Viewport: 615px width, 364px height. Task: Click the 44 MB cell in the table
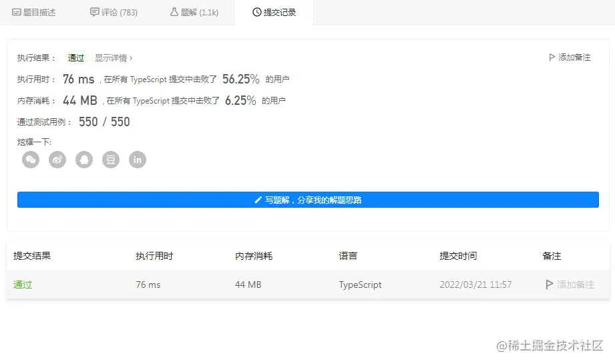(248, 285)
